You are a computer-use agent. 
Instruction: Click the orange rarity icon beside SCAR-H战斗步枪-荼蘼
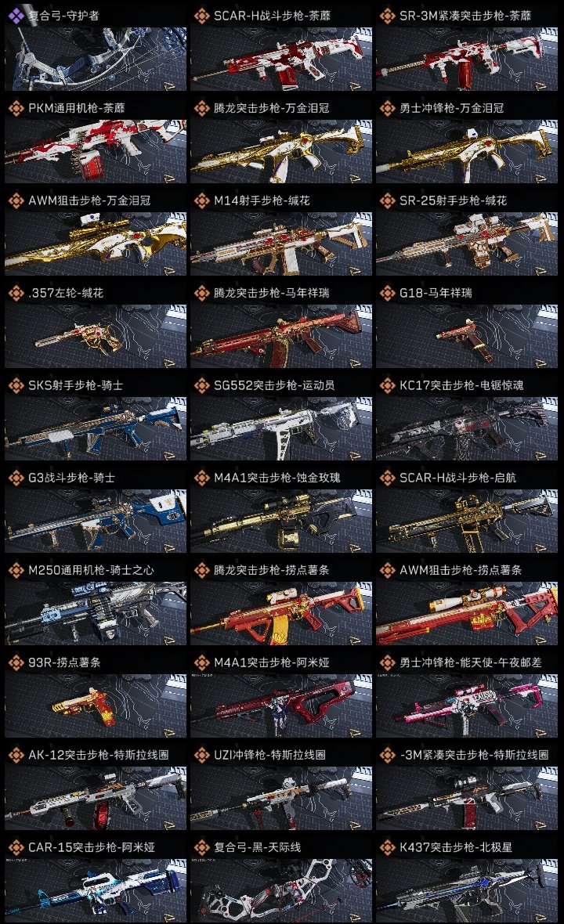(x=202, y=16)
